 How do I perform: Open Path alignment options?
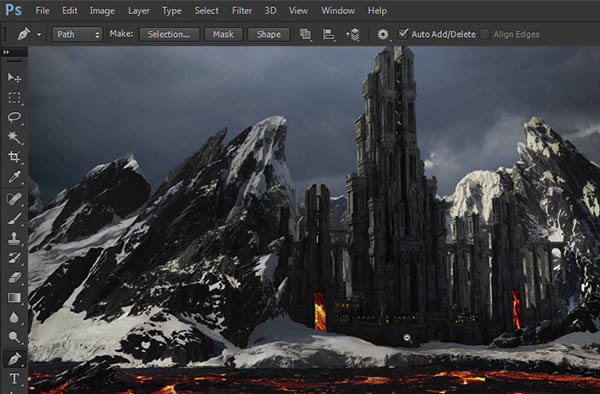click(329, 34)
